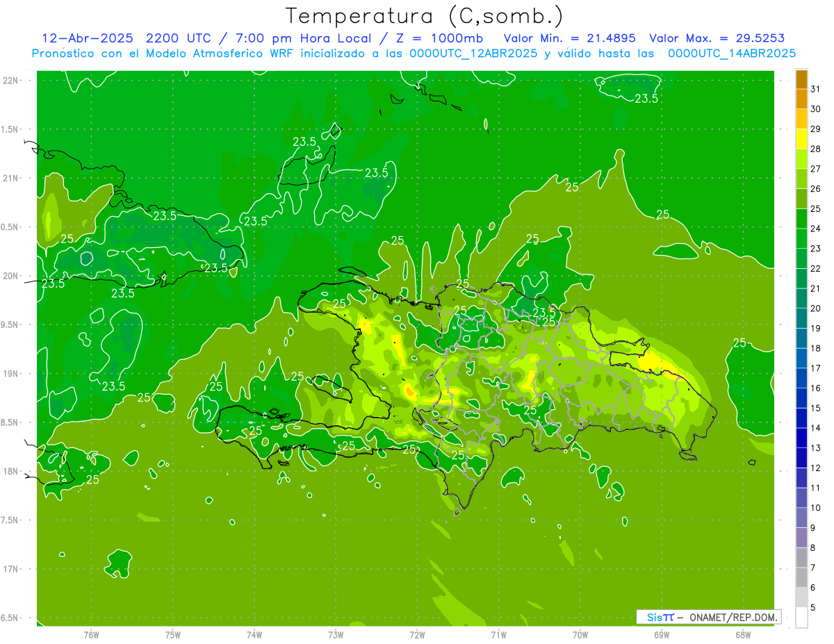Viewport: 834px width, 644px height.
Task: Click the '11' legend value
Action: [x=816, y=488]
